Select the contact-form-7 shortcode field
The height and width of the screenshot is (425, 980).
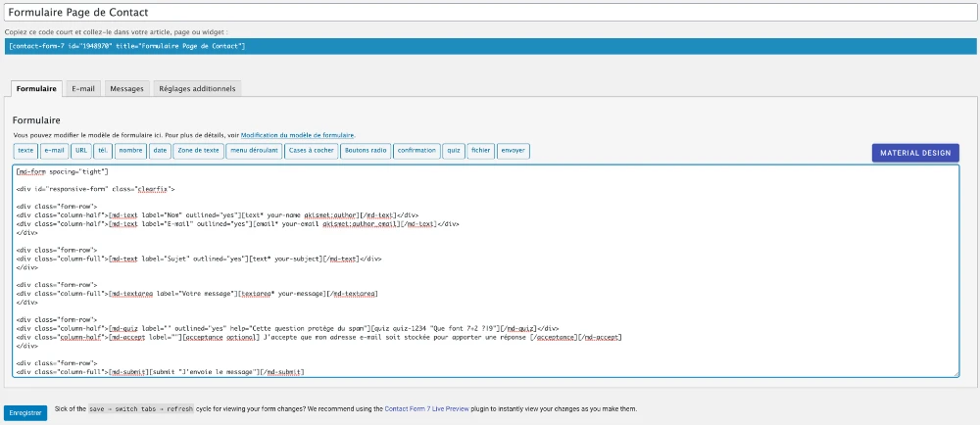tap(490, 46)
